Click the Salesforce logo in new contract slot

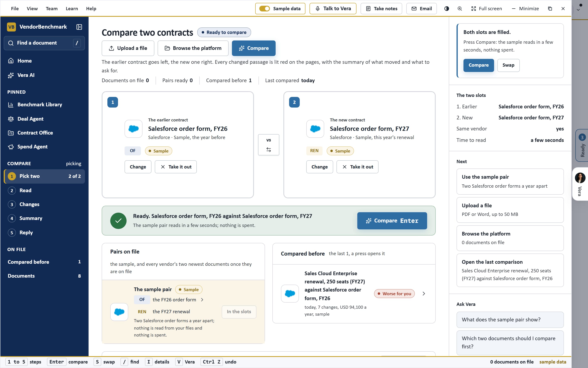315,129
